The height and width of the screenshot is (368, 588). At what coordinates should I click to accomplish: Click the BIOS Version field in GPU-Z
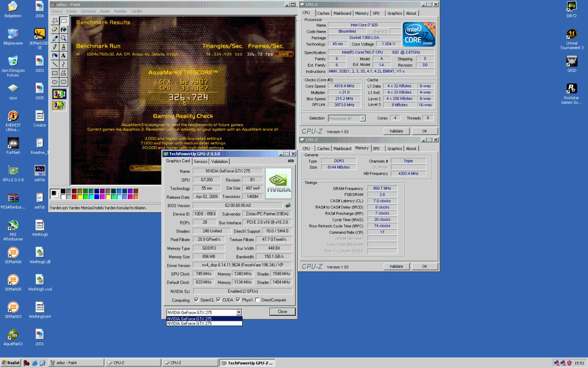238,205
